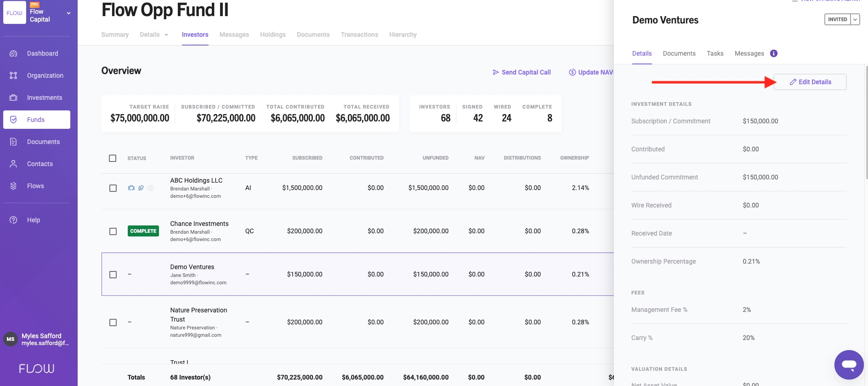Click the Flows layers icon
This screenshot has height=386, width=868.
13,186
